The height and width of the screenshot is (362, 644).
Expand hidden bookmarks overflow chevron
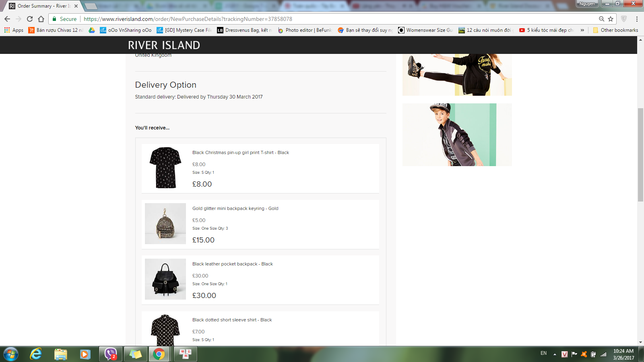click(x=582, y=30)
